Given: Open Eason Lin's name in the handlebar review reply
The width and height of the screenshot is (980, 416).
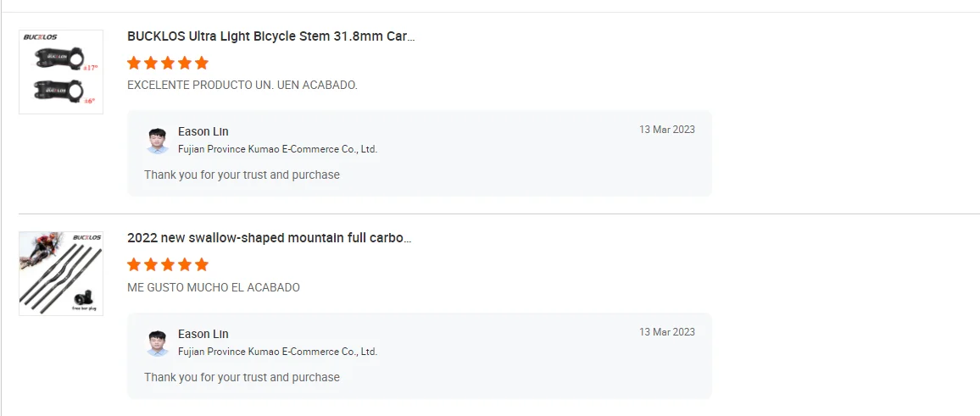Looking at the screenshot, I should click(x=203, y=334).
